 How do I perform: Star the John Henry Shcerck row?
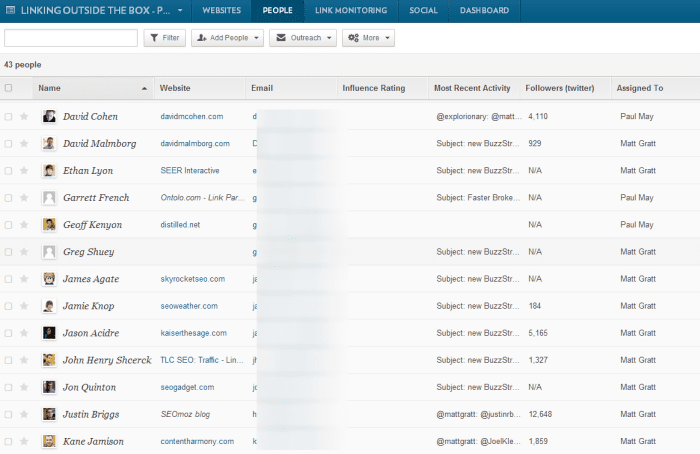24,360
